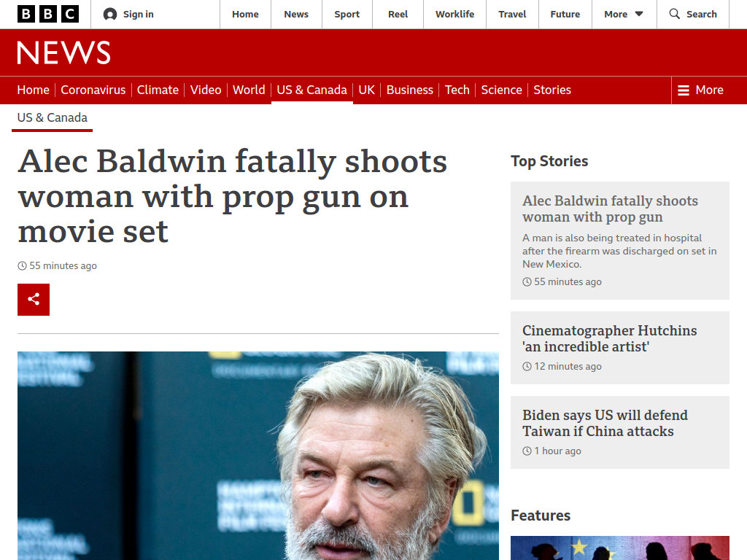Click the search magnifier icon
The image size is (747, 560).
click(675, 14)
